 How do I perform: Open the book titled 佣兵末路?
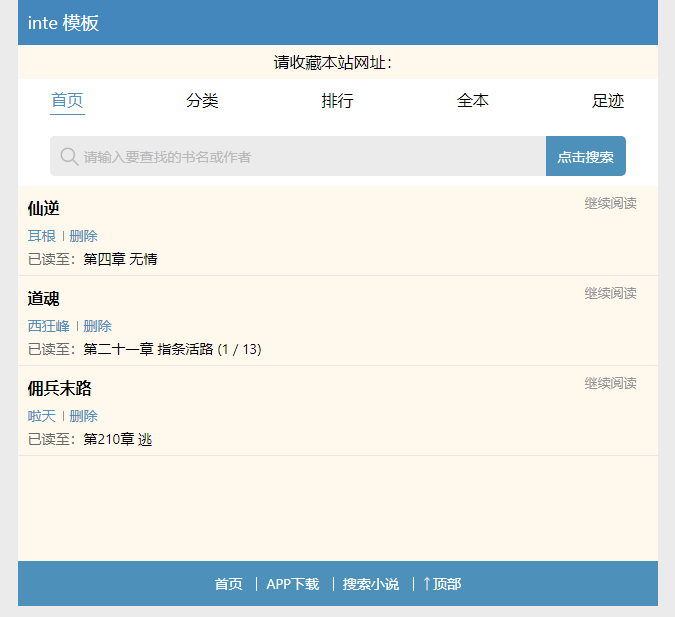coord(60,389)
